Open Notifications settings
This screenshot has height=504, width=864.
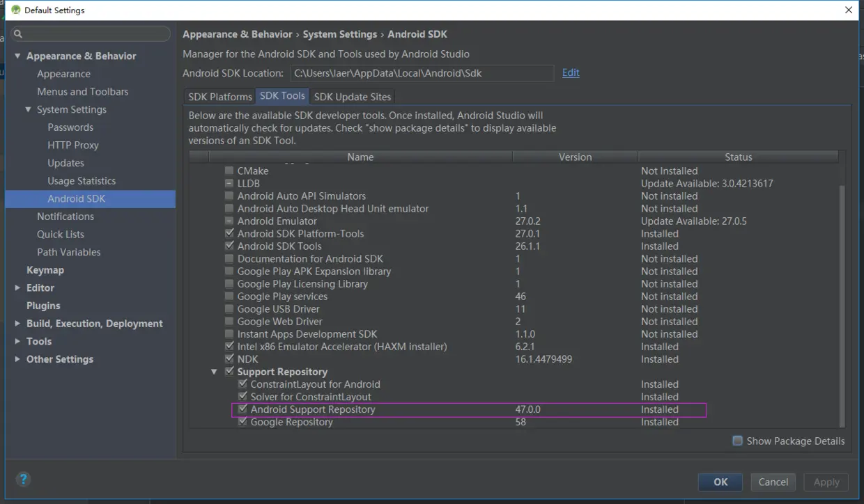pos(65,216)
